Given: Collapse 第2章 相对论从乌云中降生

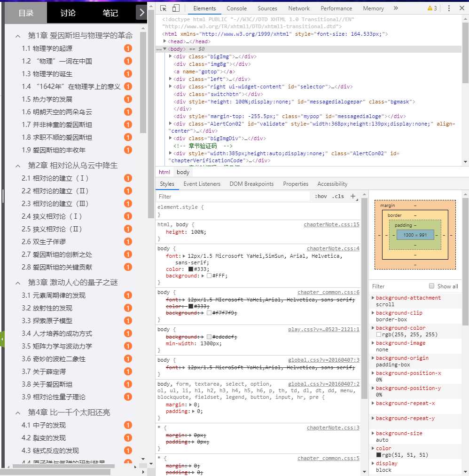Looking at the screenshot, I should click(18, 166).
